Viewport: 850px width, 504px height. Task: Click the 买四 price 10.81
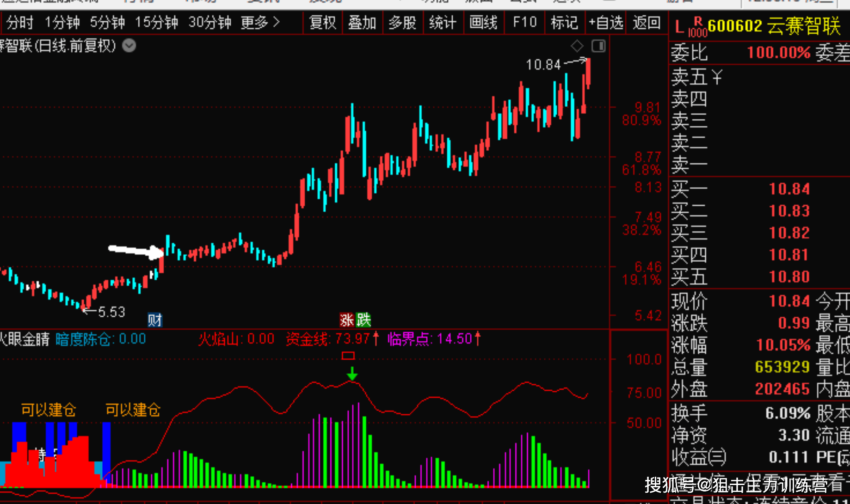[x=789, y=255]
